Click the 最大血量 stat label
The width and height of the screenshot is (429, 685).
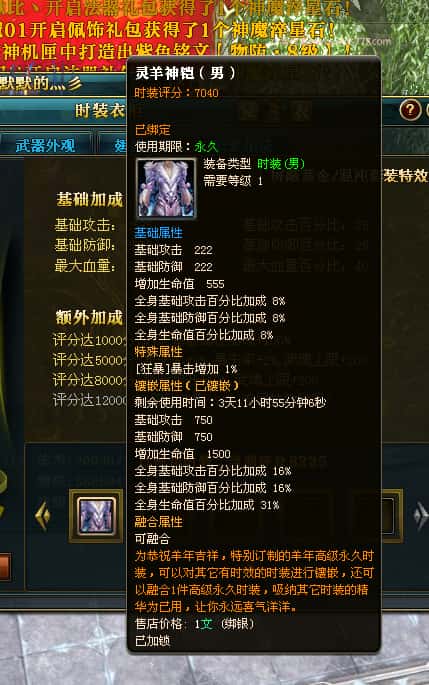85,266
